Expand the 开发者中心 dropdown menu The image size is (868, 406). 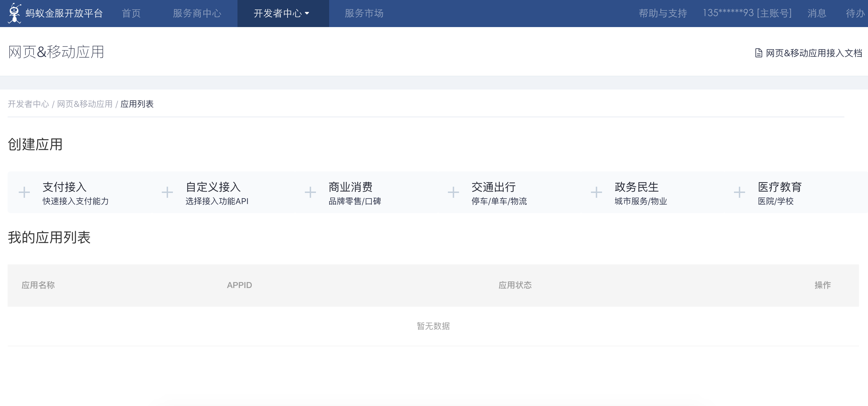tap(281, 13)
